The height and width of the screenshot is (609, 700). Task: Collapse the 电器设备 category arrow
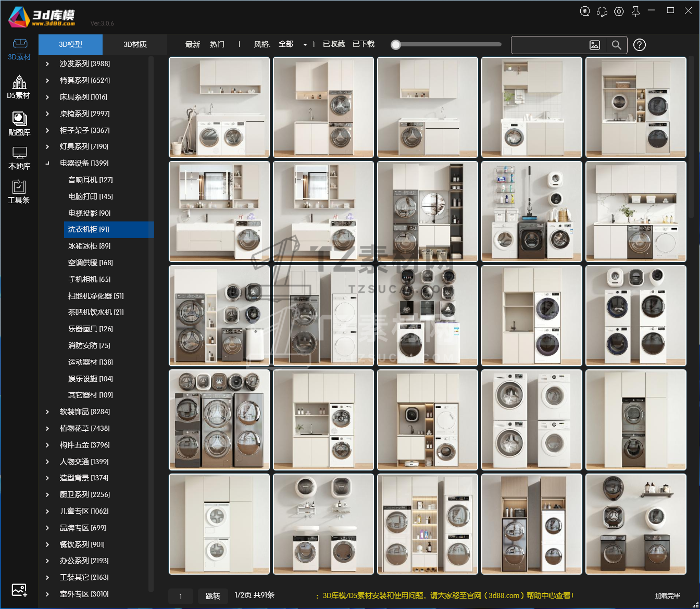click(47, 163)
